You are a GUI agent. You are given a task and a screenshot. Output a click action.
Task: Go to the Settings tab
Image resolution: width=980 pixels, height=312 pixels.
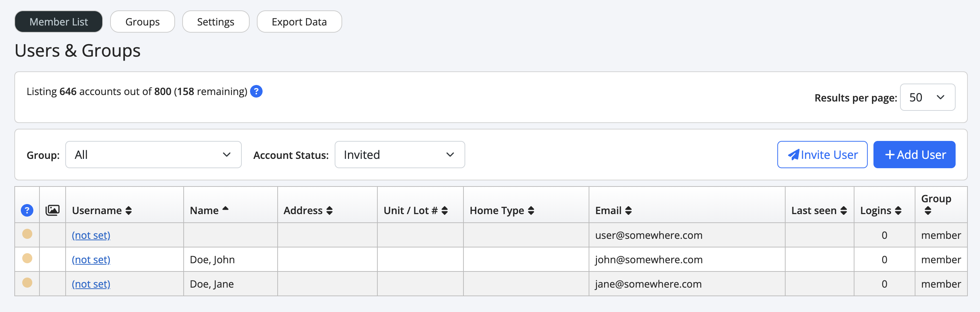(216, 22)
